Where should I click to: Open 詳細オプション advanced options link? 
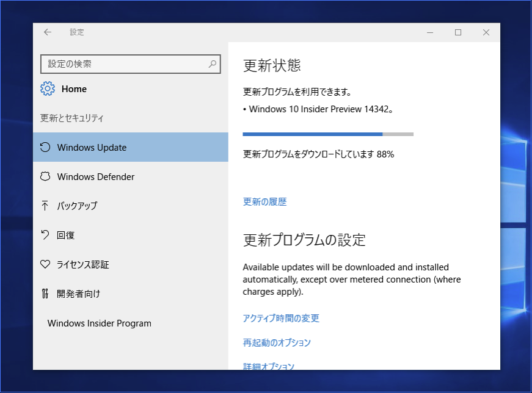point(268,366)
